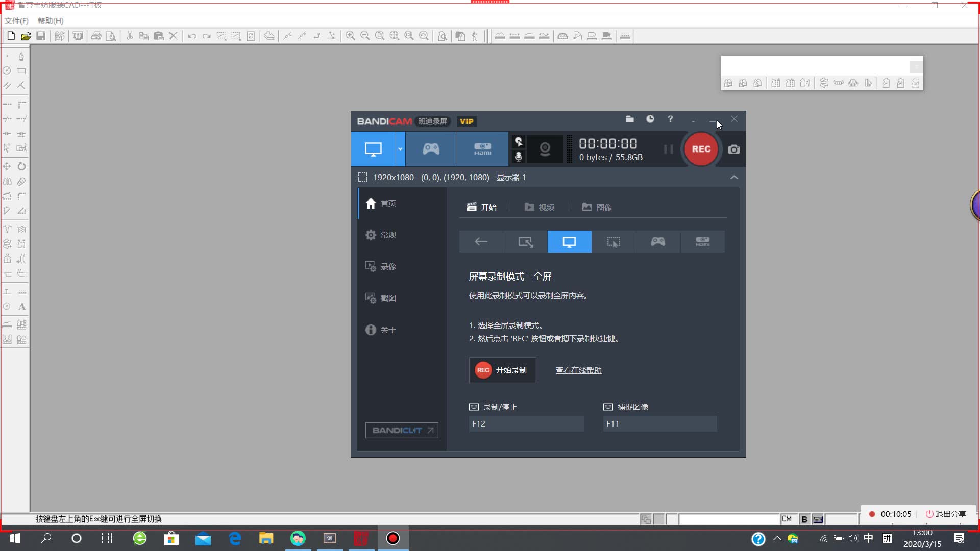Toggle speaker audio capture in Bandicam
Image resolution: width=980 pixels, height=551 pixels.
click(x=518, y=141)
